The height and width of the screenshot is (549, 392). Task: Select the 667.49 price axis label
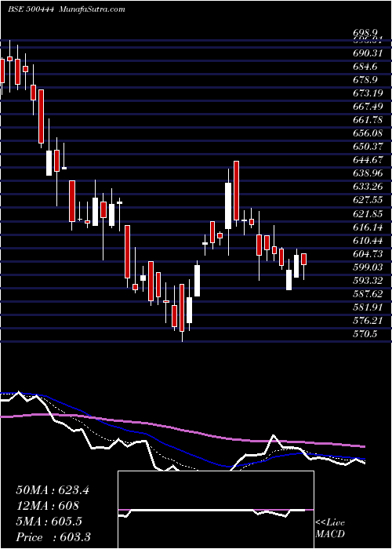point(366,107)
